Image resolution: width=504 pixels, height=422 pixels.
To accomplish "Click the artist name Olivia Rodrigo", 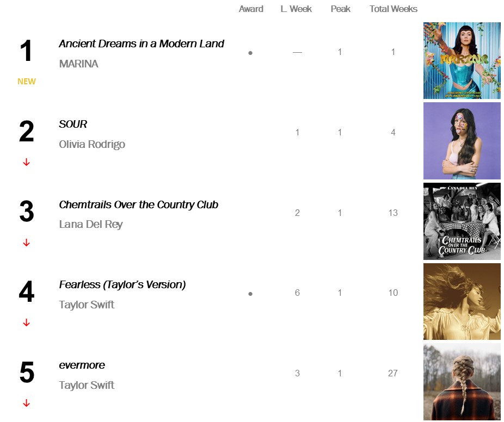I will click(92, 145).
